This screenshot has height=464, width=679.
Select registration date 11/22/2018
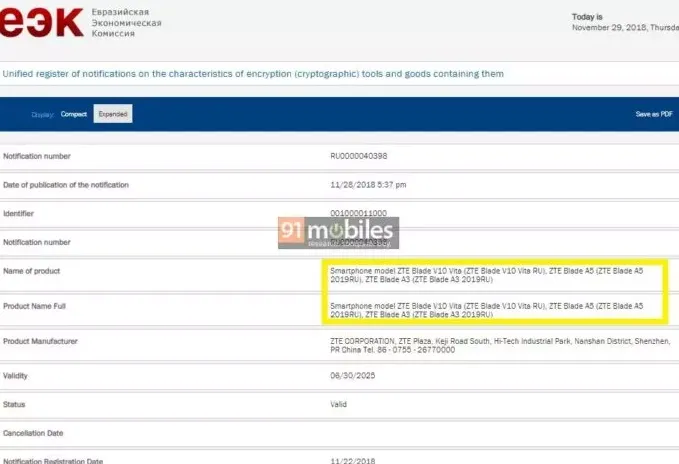click(352, 461)
